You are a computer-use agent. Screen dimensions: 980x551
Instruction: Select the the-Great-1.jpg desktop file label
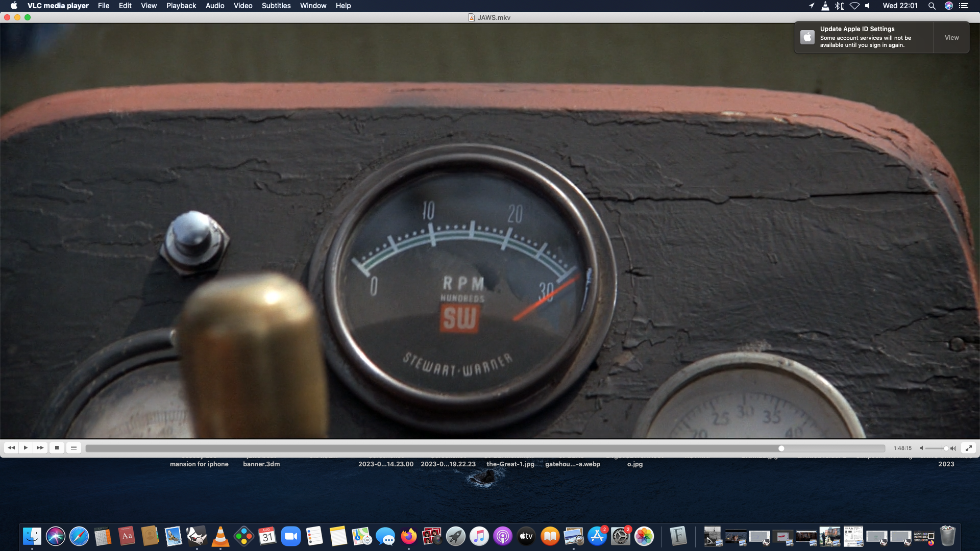point(510,464)
